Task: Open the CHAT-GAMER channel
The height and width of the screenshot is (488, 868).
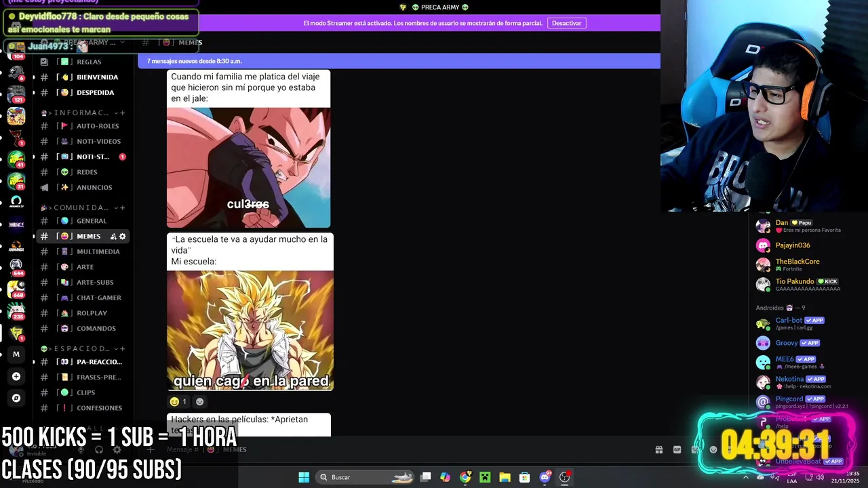Action: coord(81,298)
